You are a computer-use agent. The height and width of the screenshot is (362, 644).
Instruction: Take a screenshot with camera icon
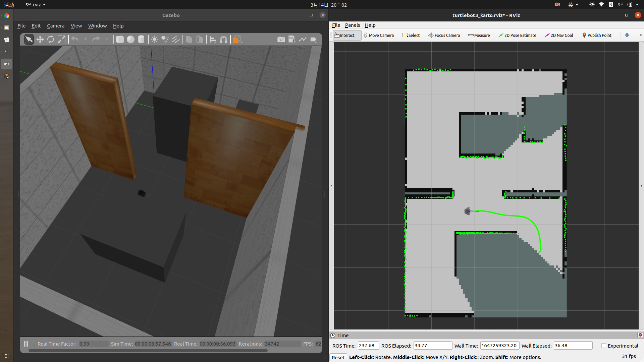(281, 40)
